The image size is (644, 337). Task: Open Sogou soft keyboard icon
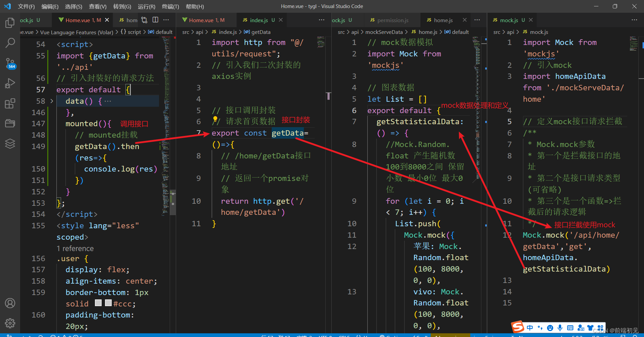point(570,328)
